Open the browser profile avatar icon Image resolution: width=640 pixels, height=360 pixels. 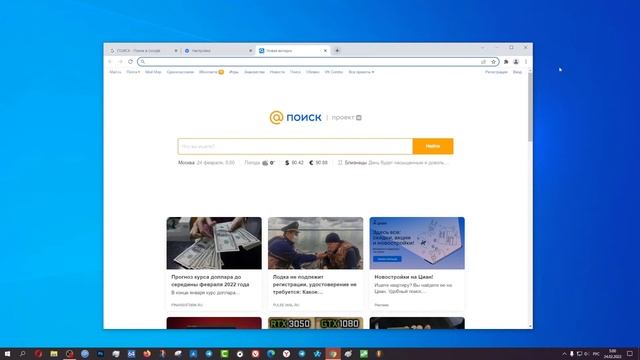point(516,62)
